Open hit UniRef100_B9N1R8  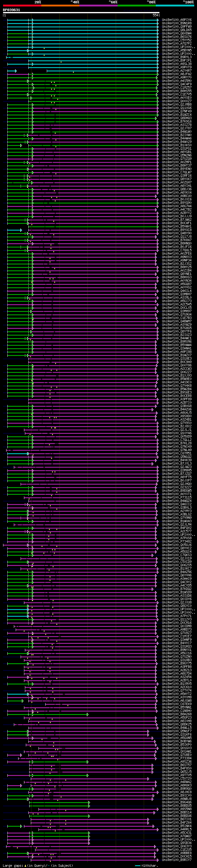tap(176, 23)
